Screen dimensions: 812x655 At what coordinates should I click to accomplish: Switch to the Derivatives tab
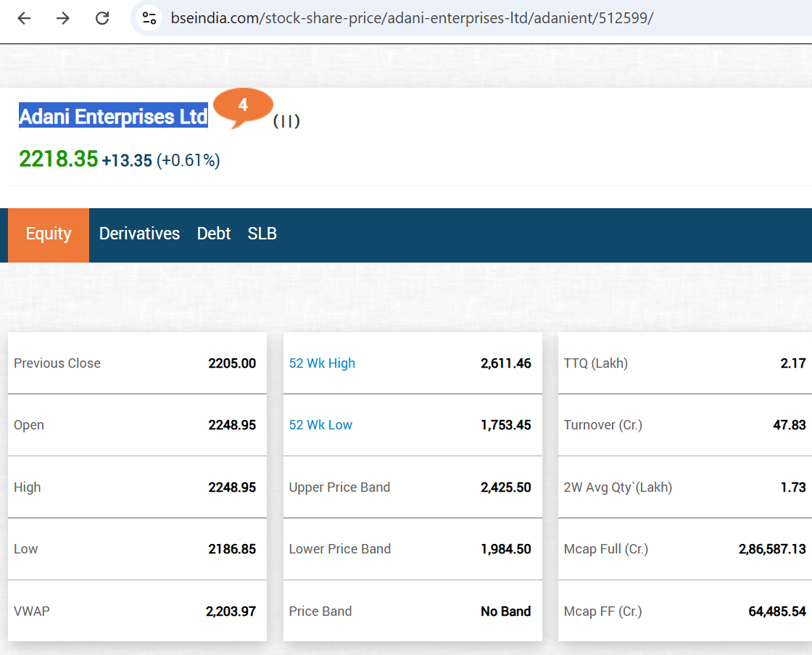[139, 234]
